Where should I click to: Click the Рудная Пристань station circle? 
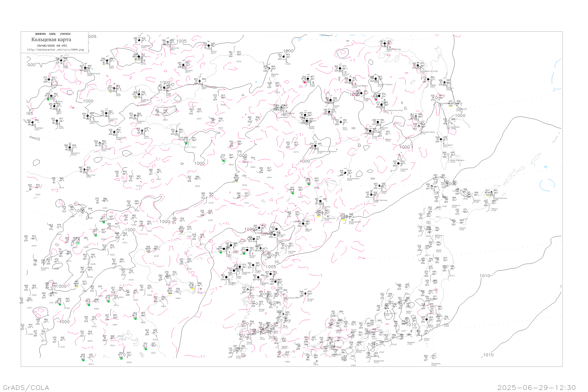pyautogui.click(x=371, y=195)
